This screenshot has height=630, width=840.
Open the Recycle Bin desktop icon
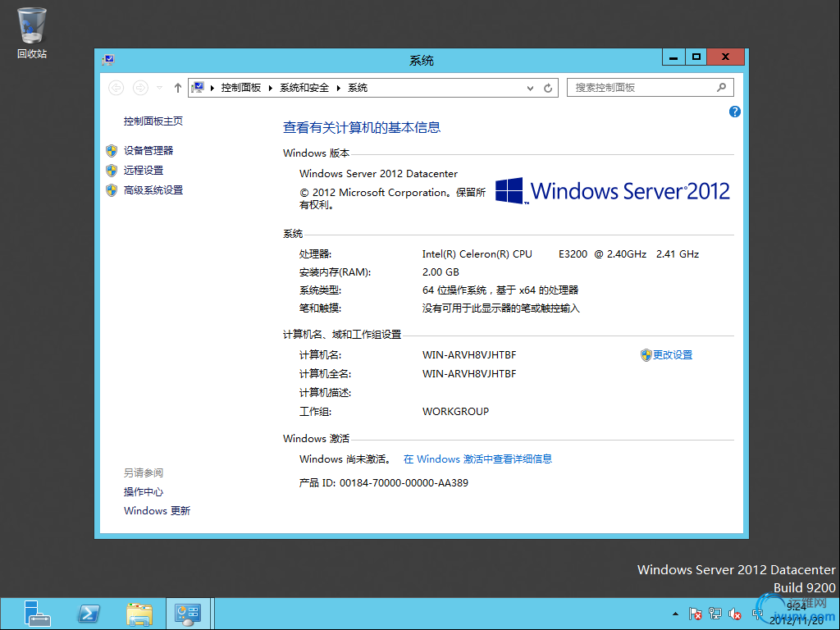point(32,33)
